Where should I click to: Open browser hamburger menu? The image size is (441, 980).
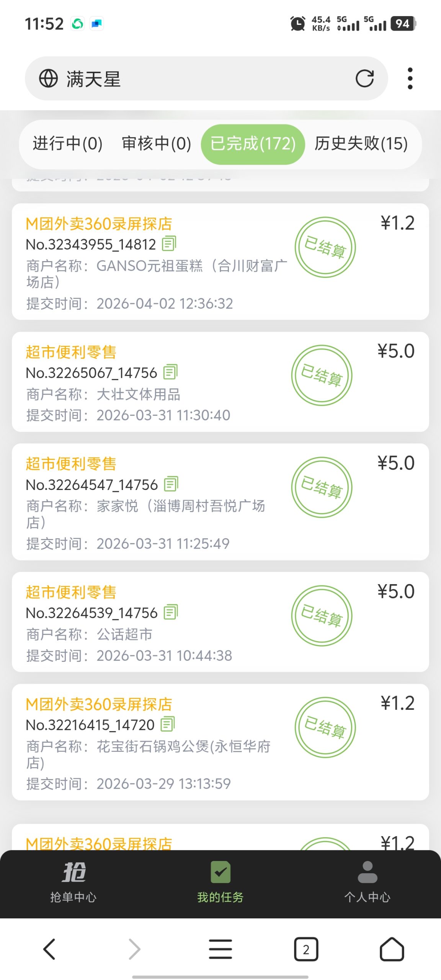click(x=220, y=949)
